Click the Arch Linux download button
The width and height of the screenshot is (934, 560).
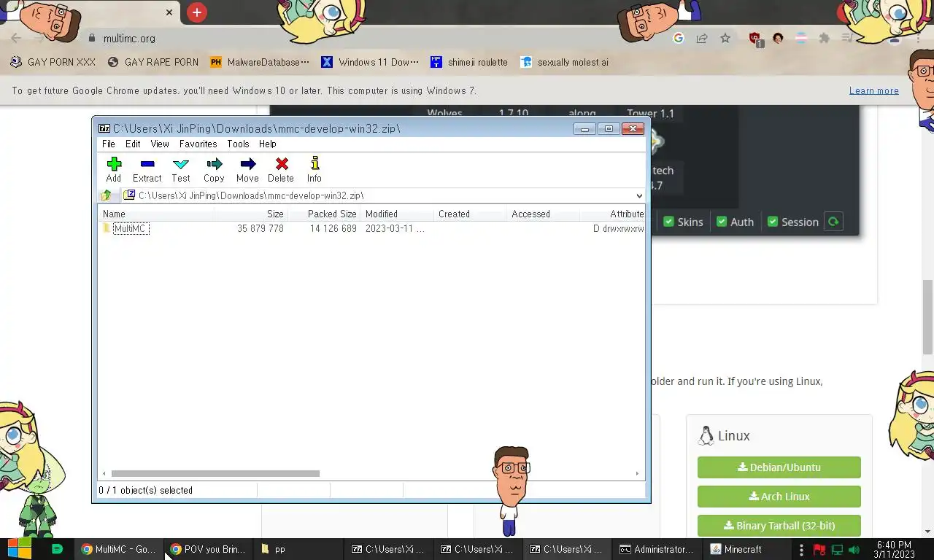(x=779, y=497)
